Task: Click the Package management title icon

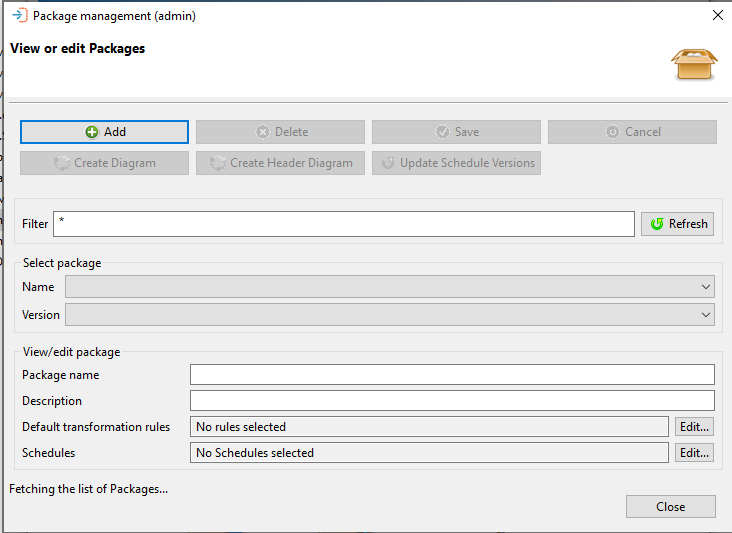Action: click(x=20, y=15)
